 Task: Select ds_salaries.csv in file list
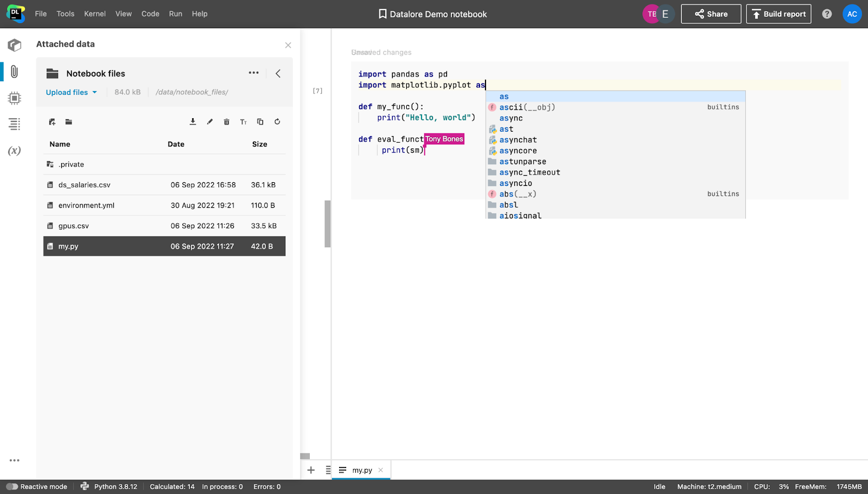pyautogui.click(x=85, y=185)
